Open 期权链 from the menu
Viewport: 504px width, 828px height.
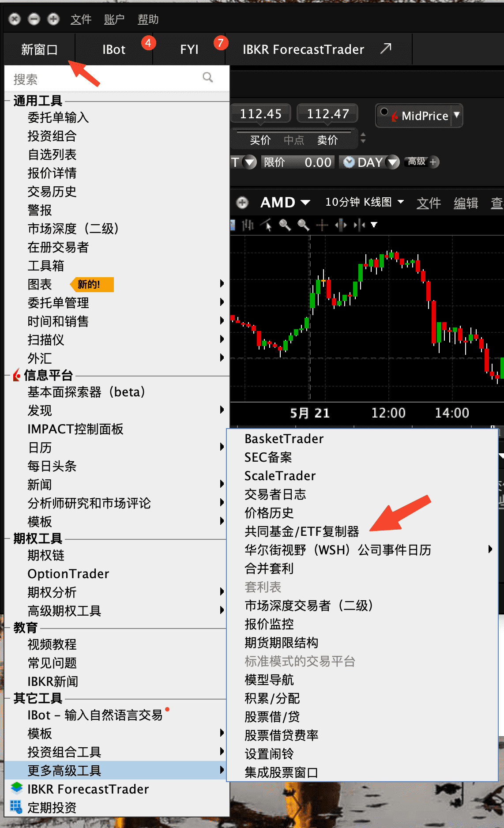click(46, 555)
